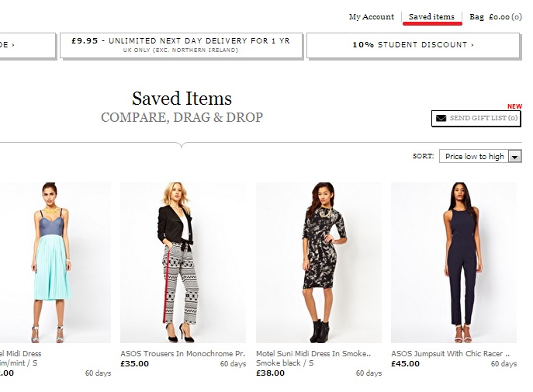Click the £9.95 unlimited delivery banner

coord(181,45)
